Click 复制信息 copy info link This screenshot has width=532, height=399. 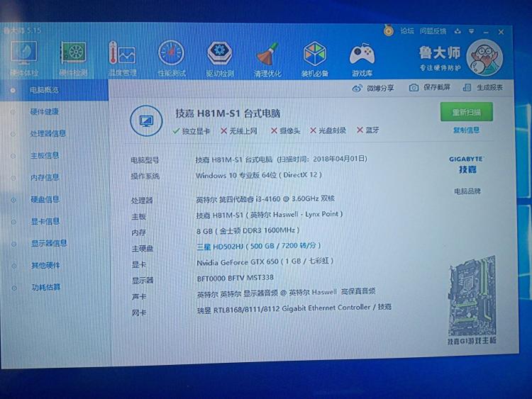[x=467, y=130]
